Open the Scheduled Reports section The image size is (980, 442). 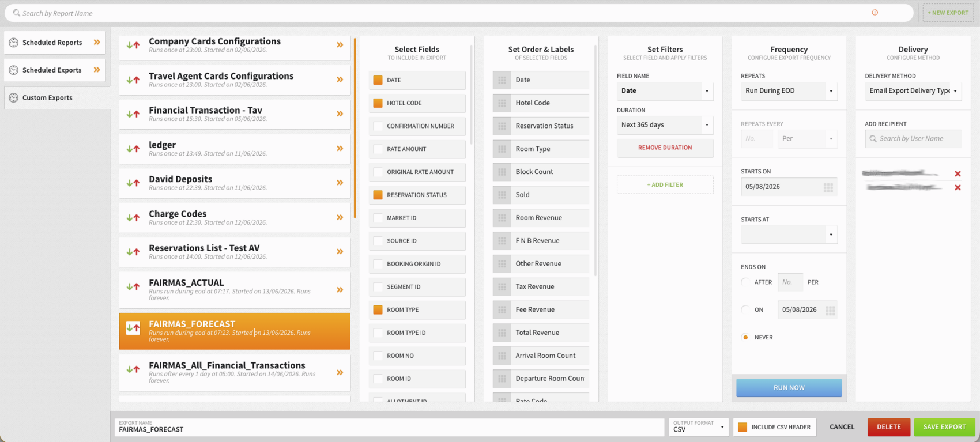[x=55, y=43]
